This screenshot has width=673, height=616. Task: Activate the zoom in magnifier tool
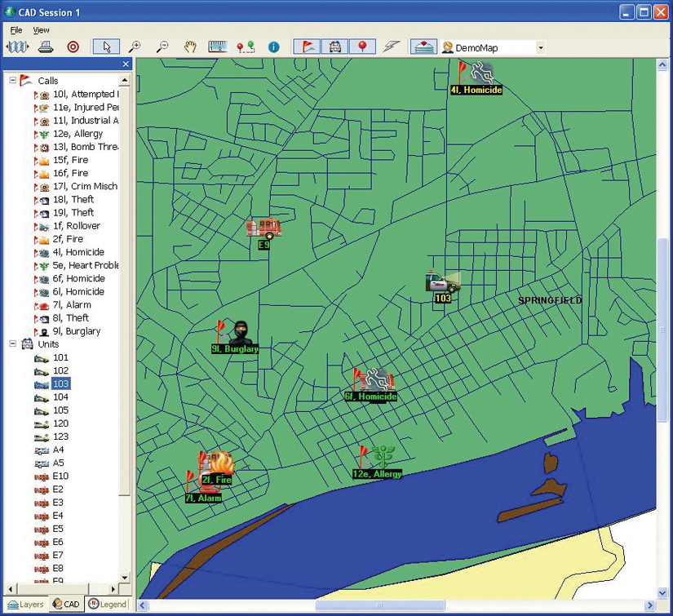[x=135, y=47]
